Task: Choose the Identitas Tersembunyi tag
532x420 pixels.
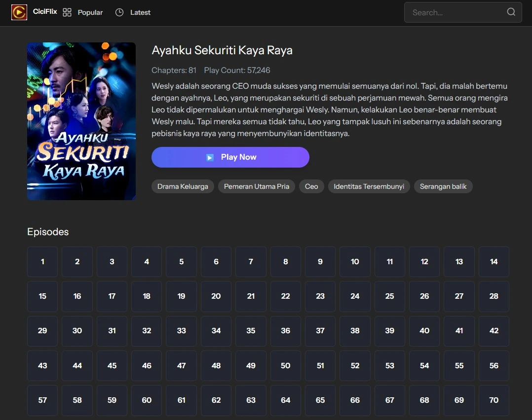Action: [369, 186]
